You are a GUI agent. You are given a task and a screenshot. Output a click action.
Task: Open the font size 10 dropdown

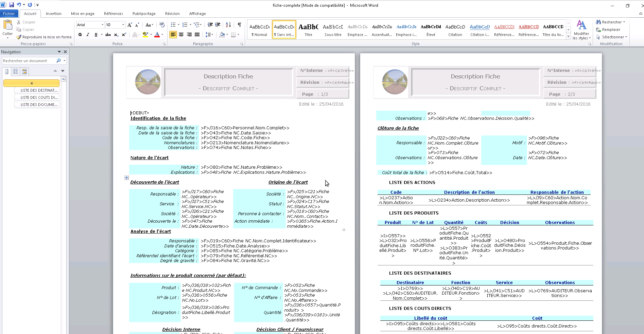click(x=123, y=25)
